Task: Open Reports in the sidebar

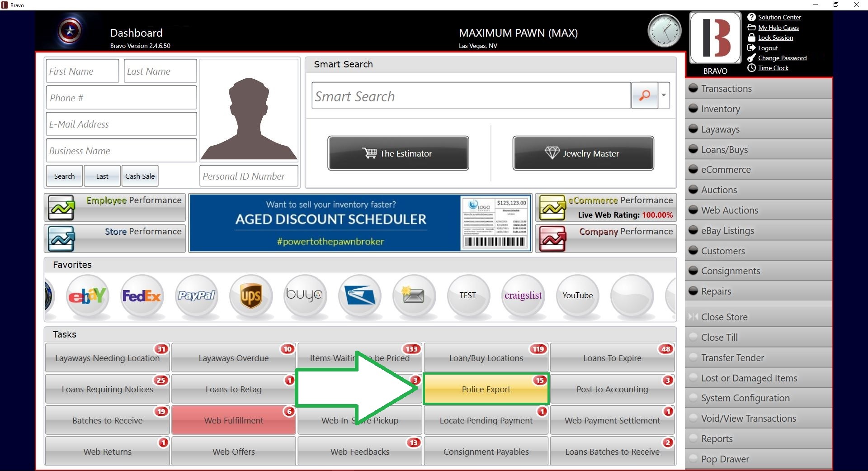Action: pyautogui.click(x=759, y=439)
